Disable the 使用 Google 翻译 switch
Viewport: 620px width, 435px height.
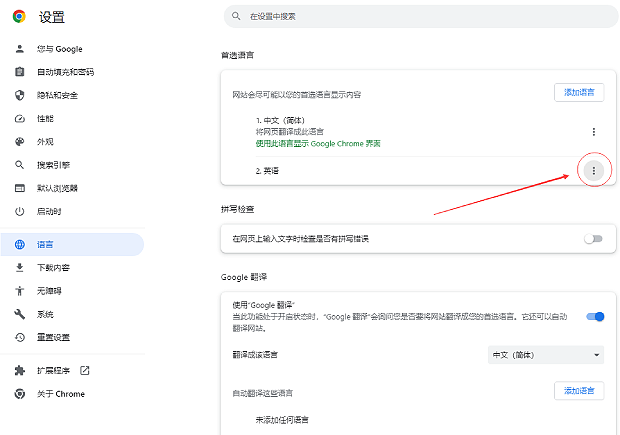coord(594,317)
